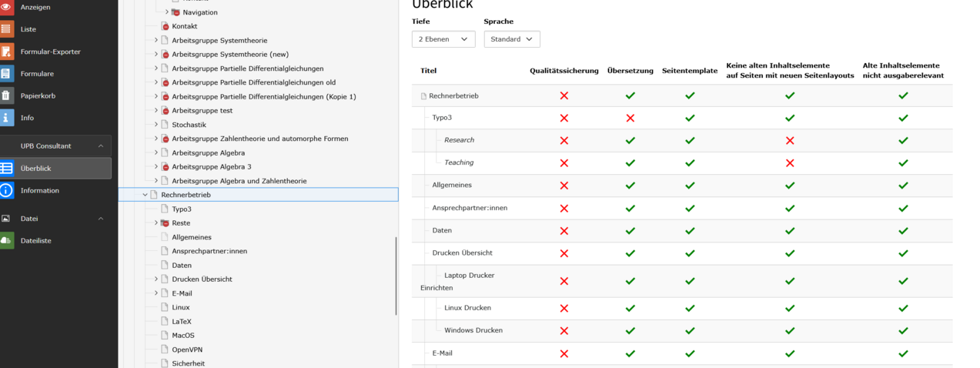Click the Formulare module icon
Screen dimensions: 980x368
pos(6,74)
